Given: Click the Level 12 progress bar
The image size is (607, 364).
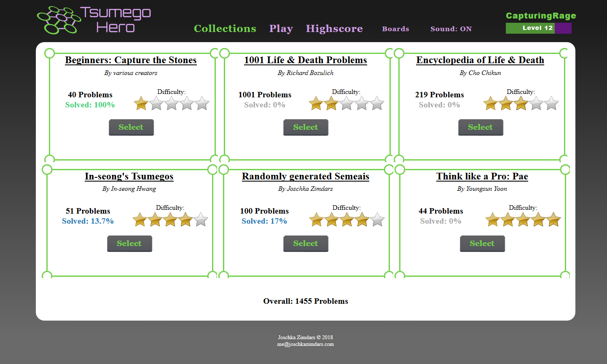Looking at the screenshot, I should (538, 28).
